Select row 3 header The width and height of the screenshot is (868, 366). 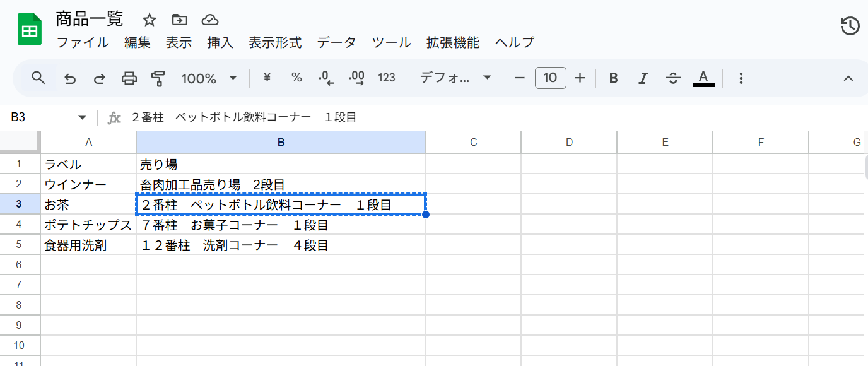coord(20,204)
